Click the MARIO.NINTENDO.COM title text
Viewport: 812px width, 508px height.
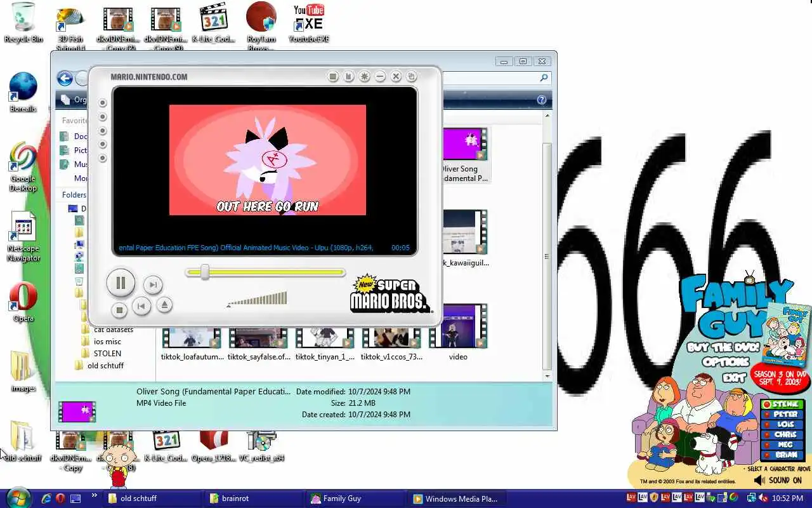coord(149,77)
